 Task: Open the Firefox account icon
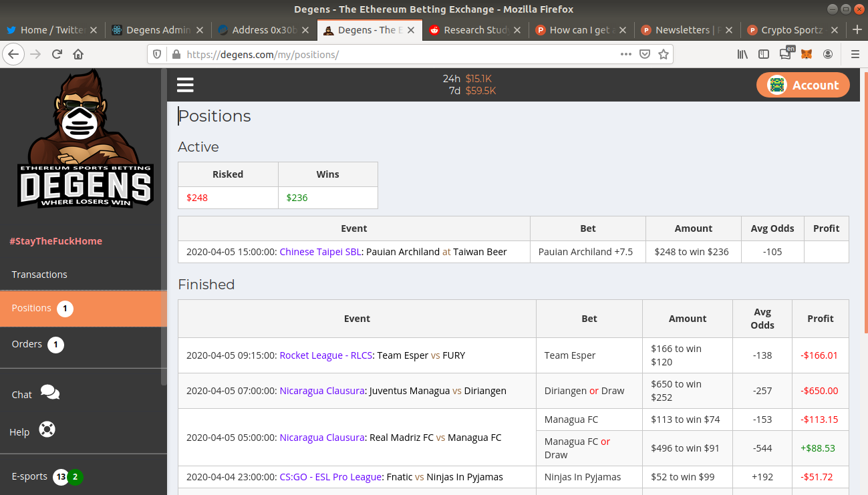click(x=828, y=54)
